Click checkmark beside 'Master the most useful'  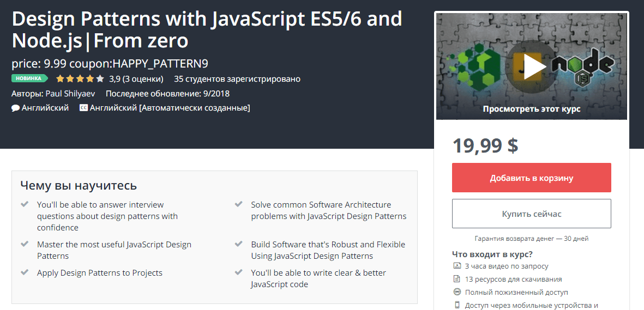(25, 244)
